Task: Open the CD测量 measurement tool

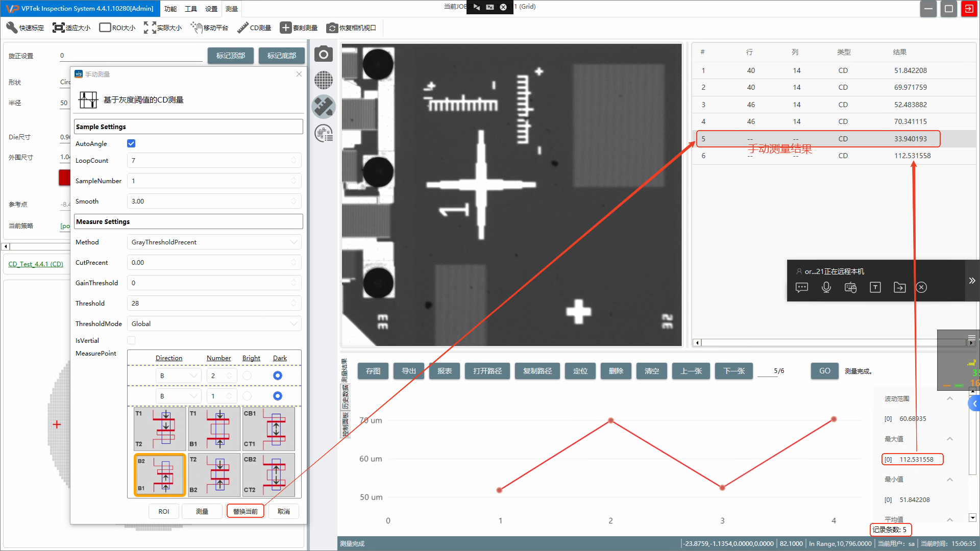Action: 254,28
